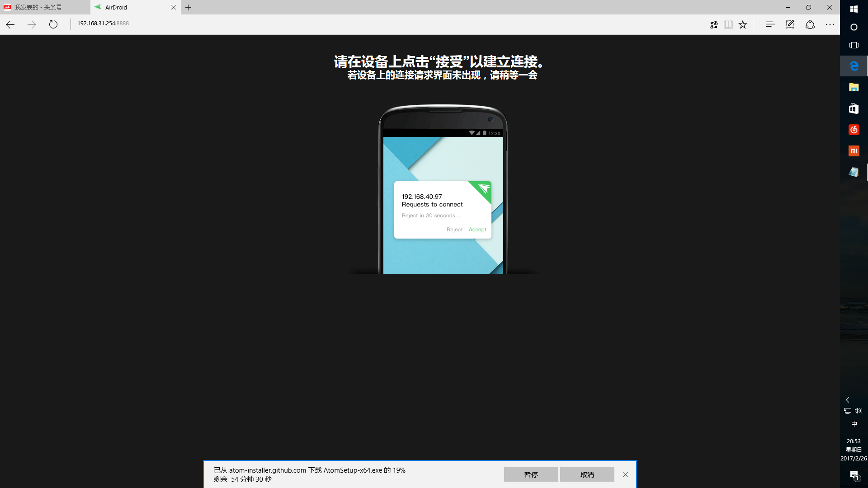Open the page translation tool
868x488 pixels.
pos(714,24)
